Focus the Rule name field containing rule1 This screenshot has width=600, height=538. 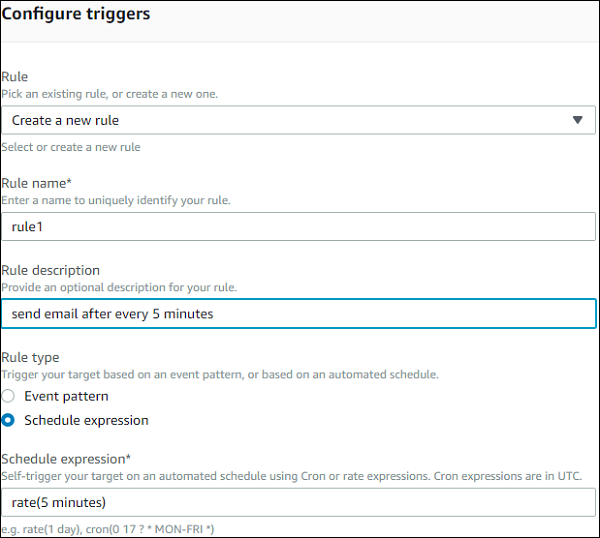[x=298, y=226]
